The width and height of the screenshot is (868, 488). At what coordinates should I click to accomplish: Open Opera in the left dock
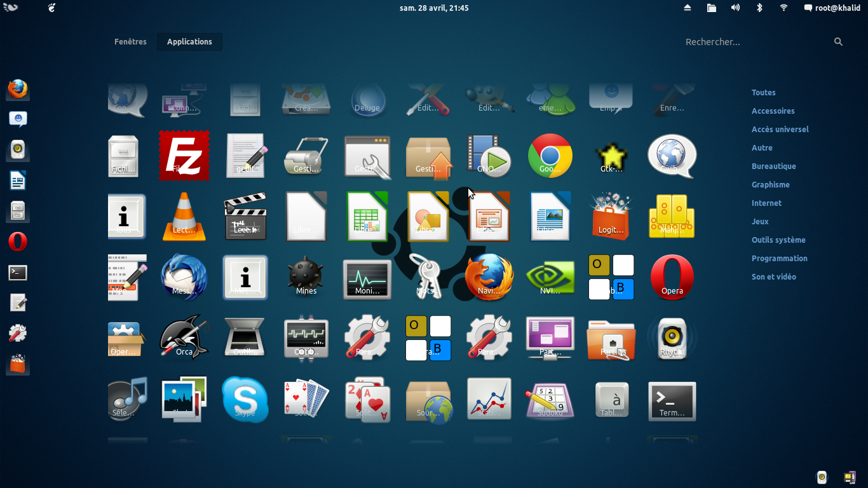pyautogui.click(x=18, y=242)
